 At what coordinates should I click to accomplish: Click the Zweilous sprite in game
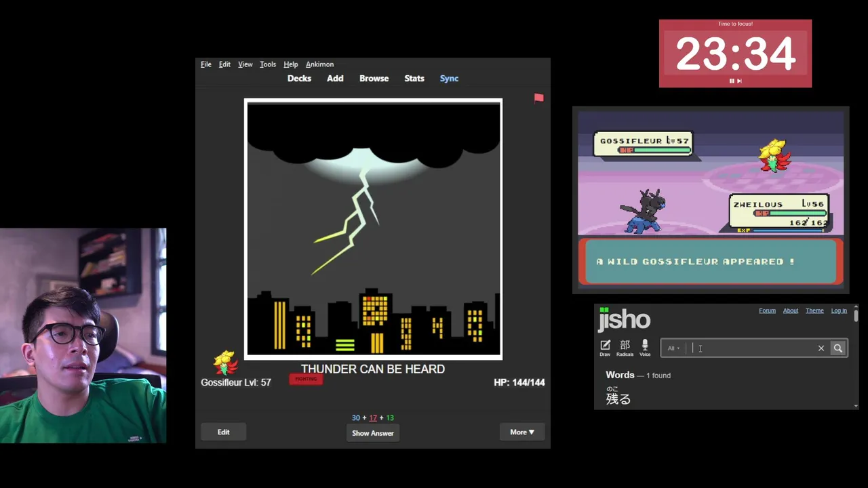coord(643,211)
